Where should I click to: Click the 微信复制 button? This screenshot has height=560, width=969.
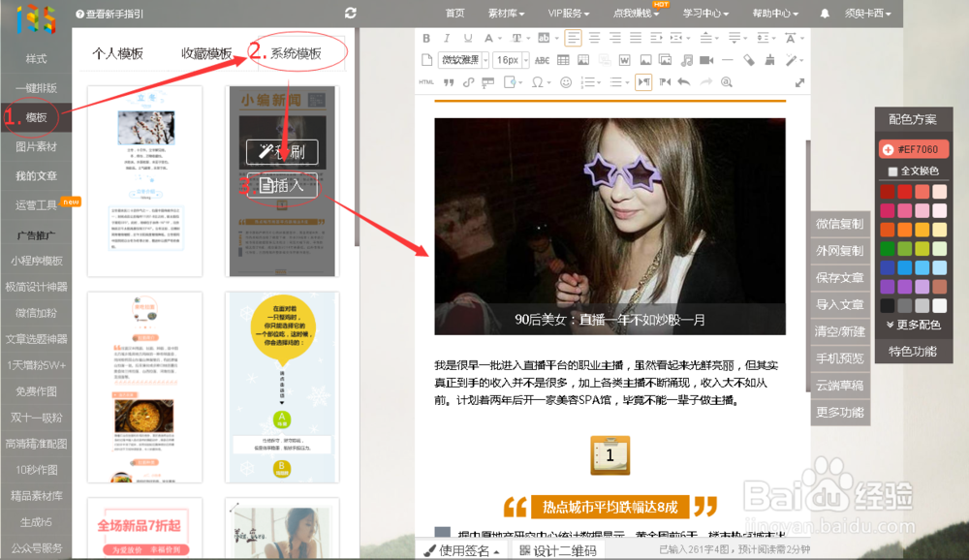coord(840,224)
